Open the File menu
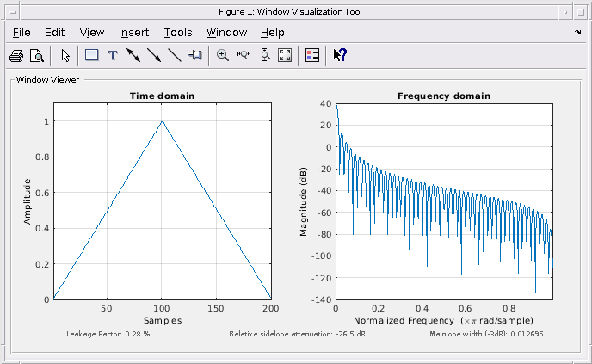The width and height of the screenshot is (592, 364). tap(22, 33)
